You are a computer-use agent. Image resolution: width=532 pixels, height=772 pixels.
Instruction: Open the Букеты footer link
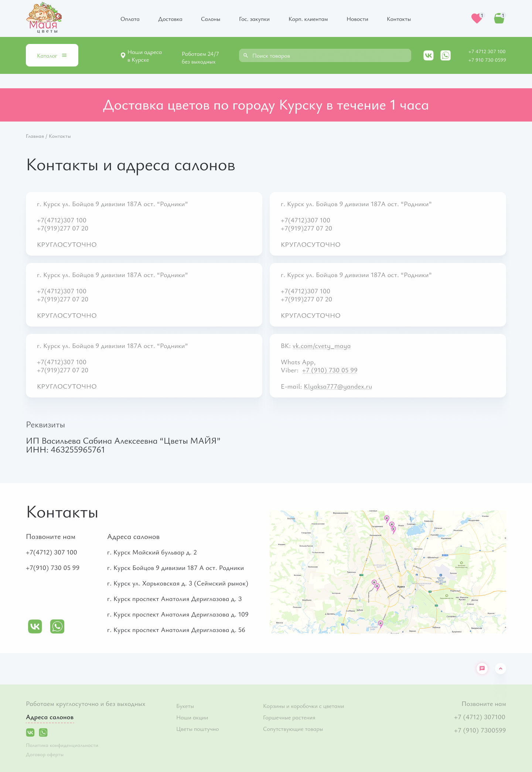click(x=185, y=706)
